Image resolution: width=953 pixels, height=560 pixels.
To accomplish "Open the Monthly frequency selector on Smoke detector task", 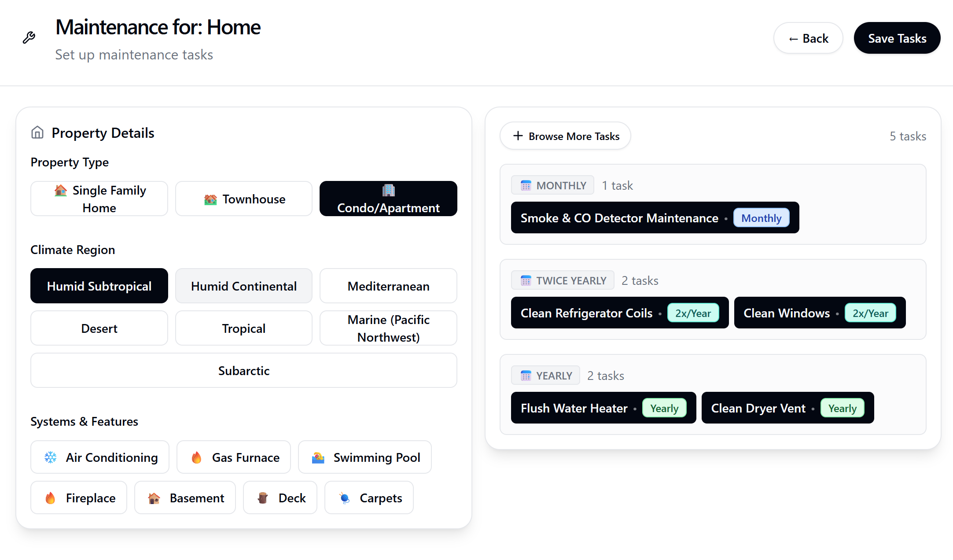I will 761,217.
